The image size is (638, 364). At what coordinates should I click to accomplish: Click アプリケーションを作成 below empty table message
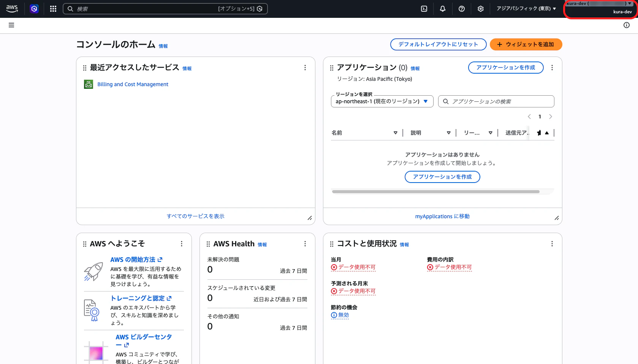[442, 177]
